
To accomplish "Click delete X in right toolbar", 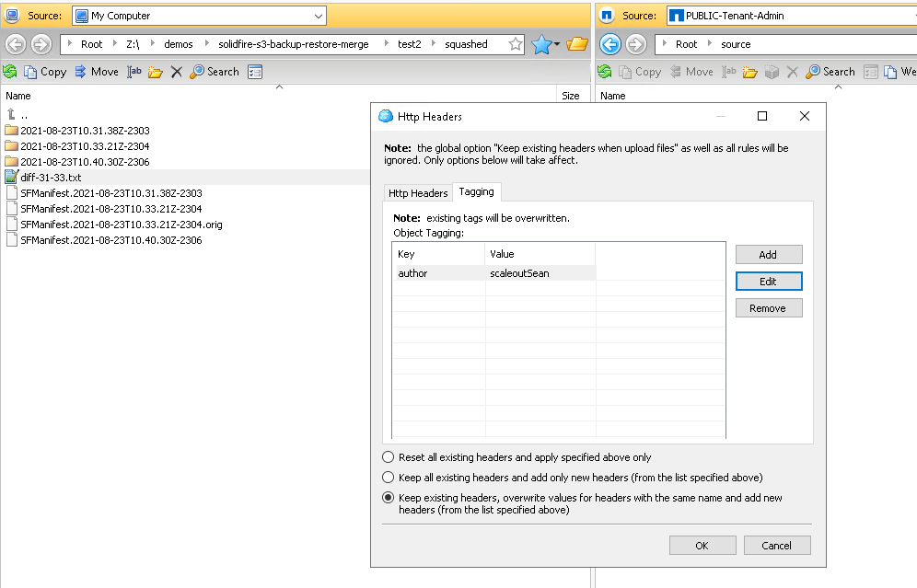I will pos(793,72).
